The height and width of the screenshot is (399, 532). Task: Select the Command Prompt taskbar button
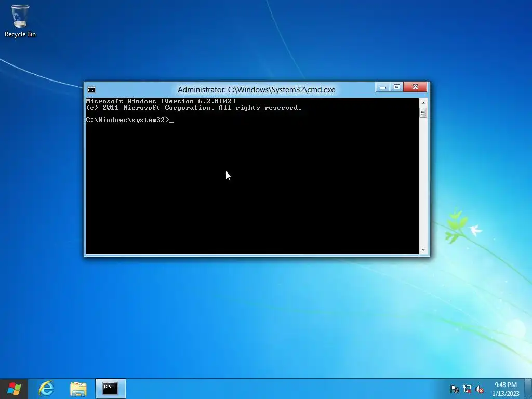[110, 389]
